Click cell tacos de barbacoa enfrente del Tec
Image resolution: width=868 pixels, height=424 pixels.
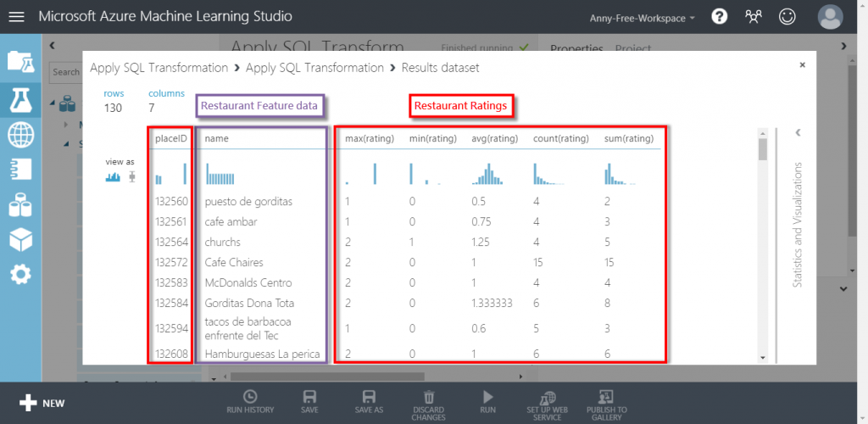(248, 328)
